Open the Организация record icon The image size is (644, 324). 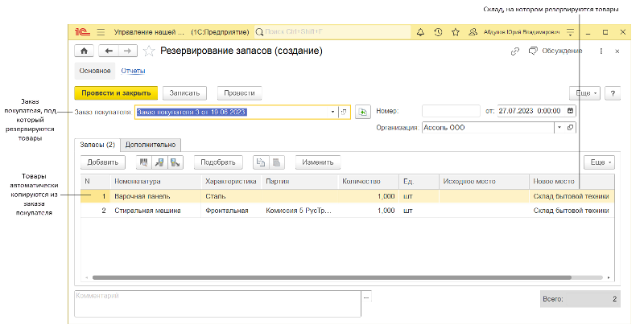[570, 128]
